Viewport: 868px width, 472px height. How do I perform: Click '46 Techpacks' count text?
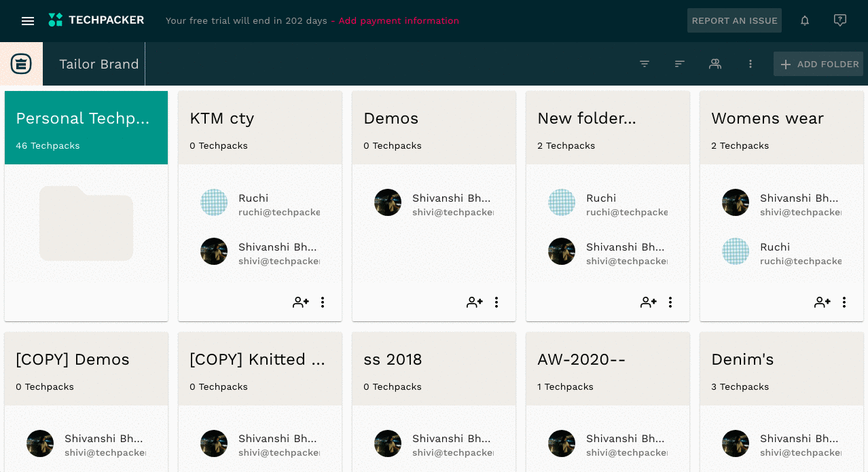tap(48, 146)
